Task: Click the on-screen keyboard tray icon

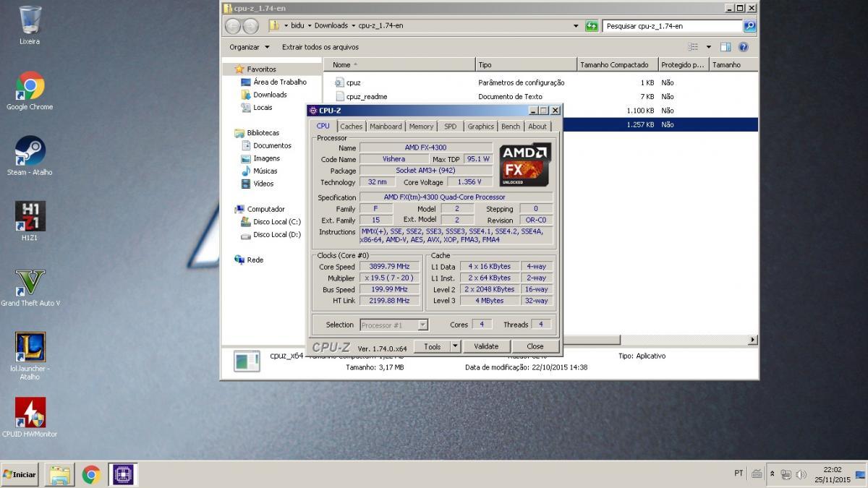Action: click(757, 474)
